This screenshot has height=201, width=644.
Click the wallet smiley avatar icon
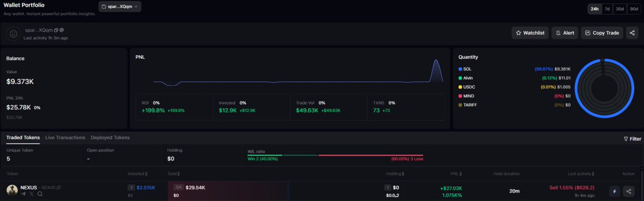point(14,33)
